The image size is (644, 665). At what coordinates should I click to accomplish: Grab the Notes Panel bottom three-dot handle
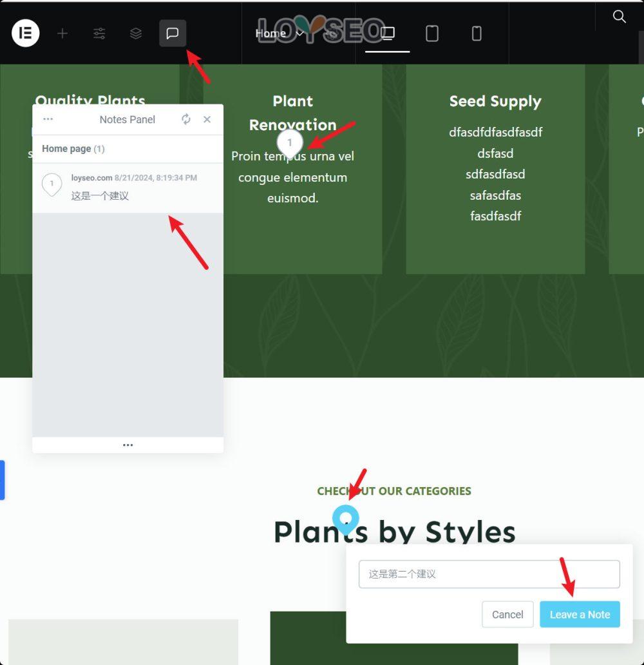click(x=128, y=445)
